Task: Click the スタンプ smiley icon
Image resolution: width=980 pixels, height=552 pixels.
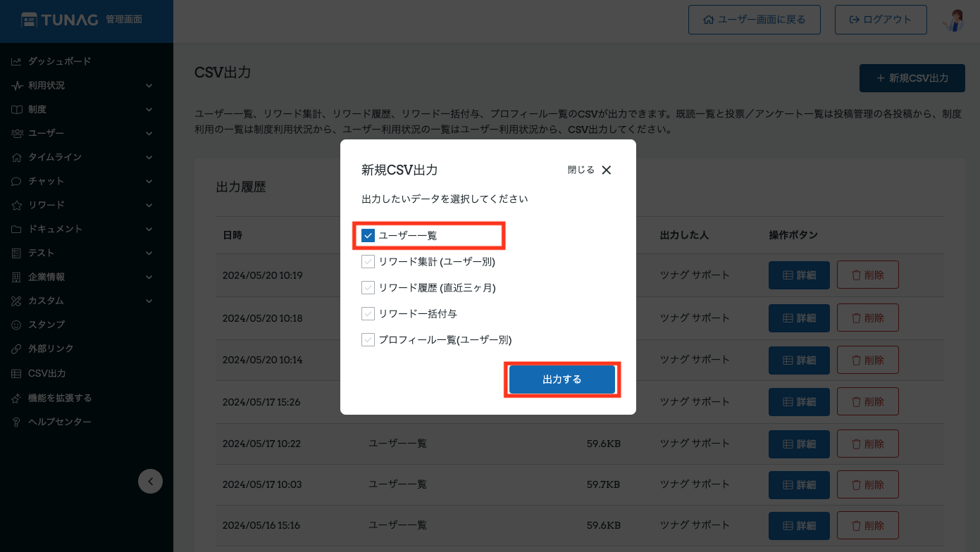Action: click(16, 325)
